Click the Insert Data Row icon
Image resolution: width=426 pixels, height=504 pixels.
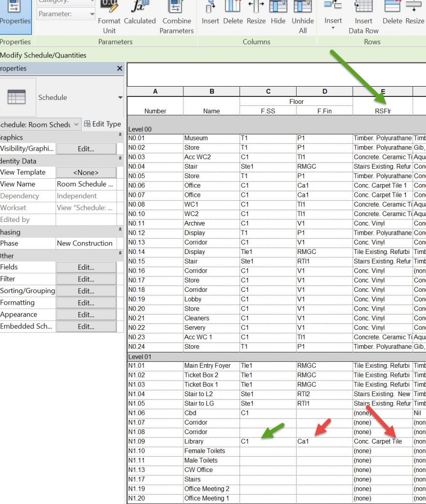(364, 7)
